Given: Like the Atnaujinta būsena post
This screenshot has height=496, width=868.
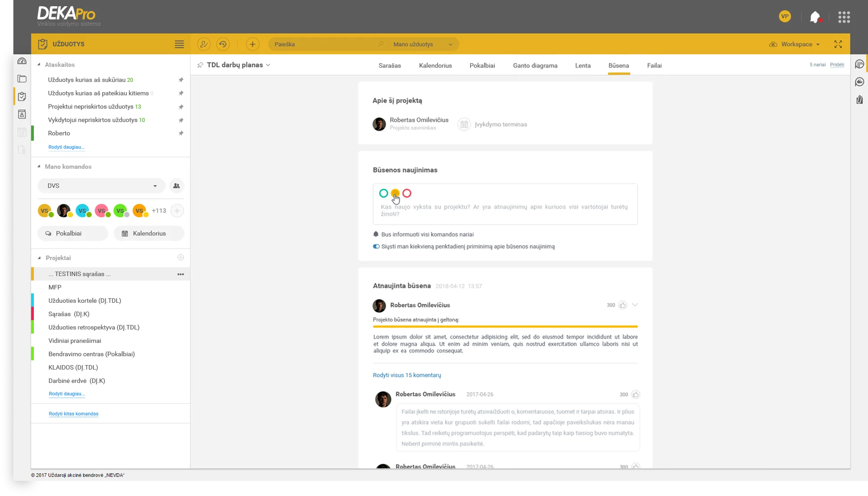Looking at the screenshot, I should click(x=623, y=305).
